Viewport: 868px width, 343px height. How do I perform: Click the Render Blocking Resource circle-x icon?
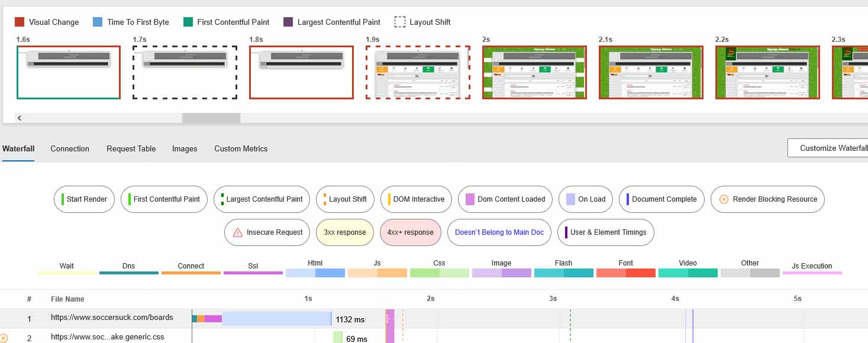724,199
